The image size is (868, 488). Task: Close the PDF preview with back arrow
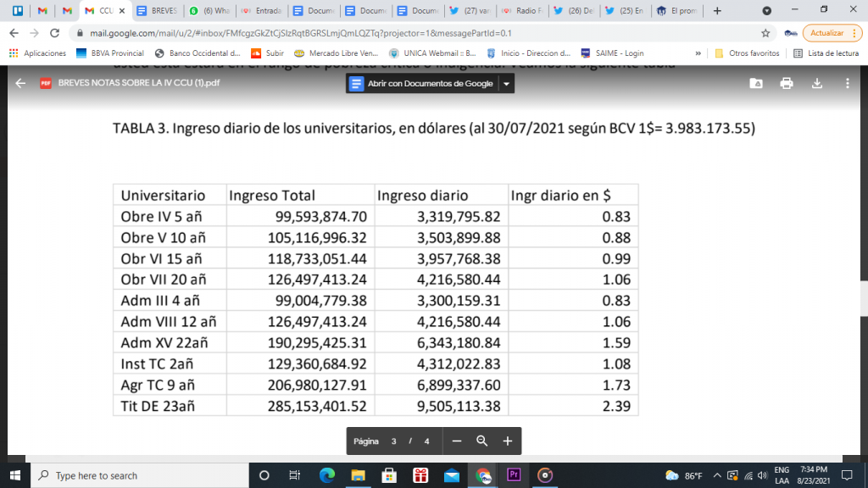tap(20, 84)
